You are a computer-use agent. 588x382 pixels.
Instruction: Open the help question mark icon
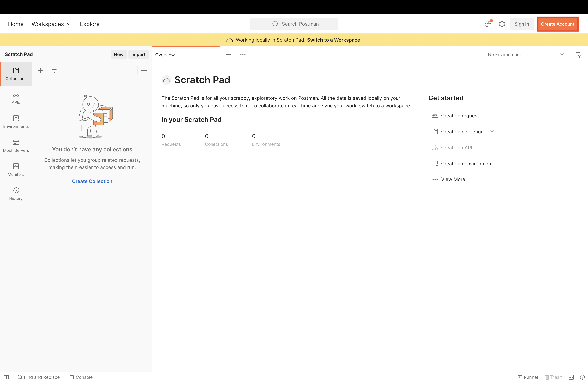582,377
